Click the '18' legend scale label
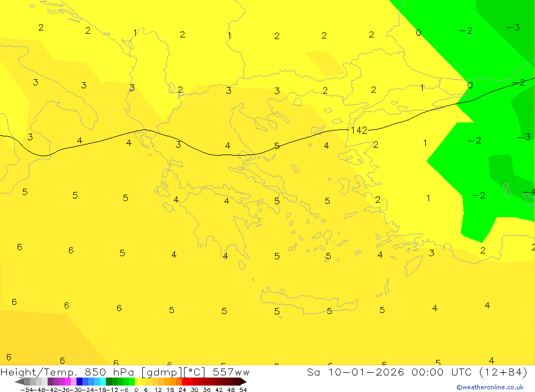 (170, 390)
